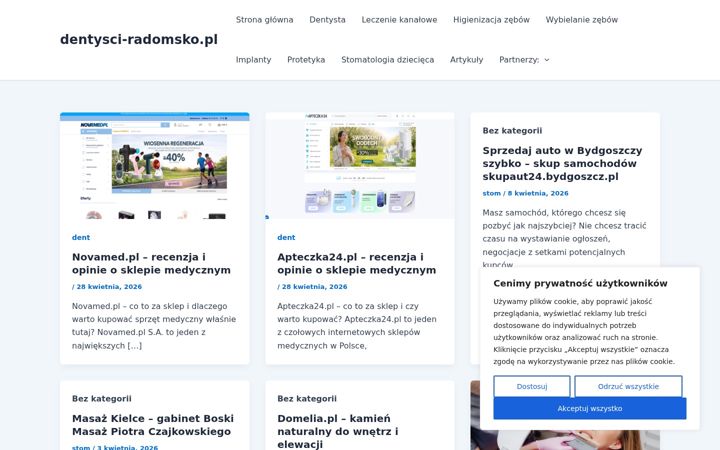The height and width of the screenshot is (450, 720).
Task: Open stom author link on Bydgoszcz article
Action: point(492,193)
